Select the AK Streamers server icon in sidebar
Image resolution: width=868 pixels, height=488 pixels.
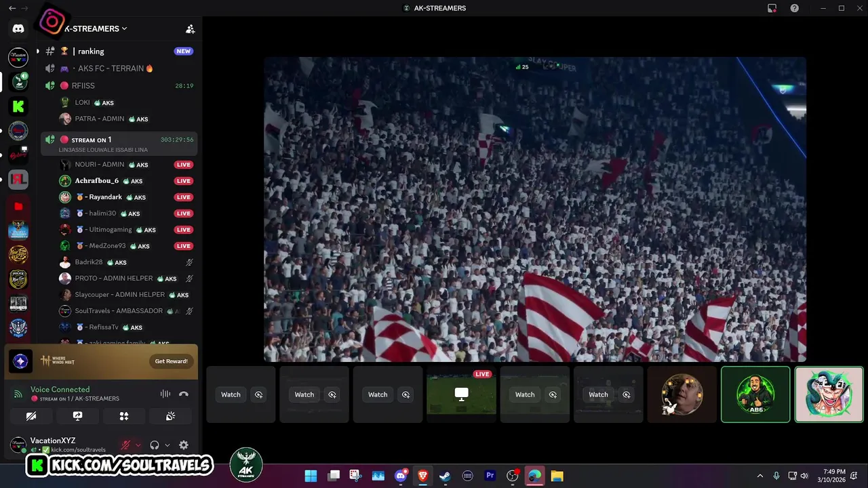19,82
